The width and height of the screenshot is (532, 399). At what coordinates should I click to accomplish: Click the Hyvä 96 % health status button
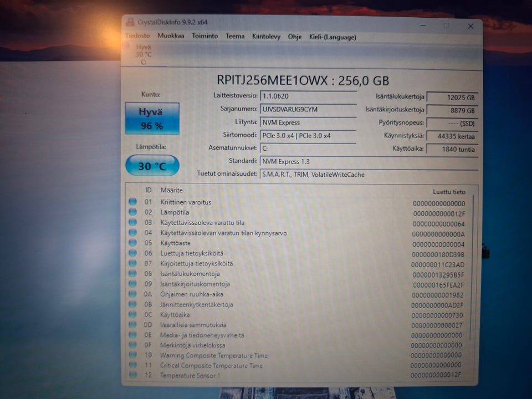152,119
